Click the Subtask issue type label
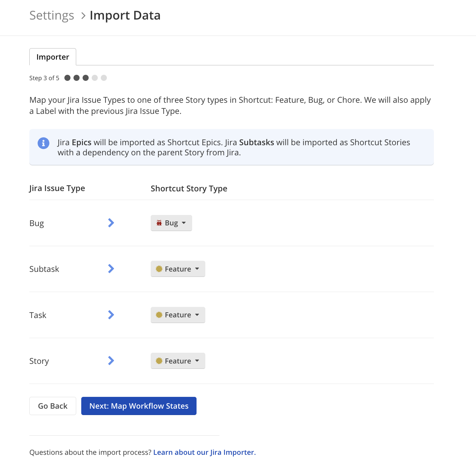Viewport: 476px width, 473px height. point(44,269)
